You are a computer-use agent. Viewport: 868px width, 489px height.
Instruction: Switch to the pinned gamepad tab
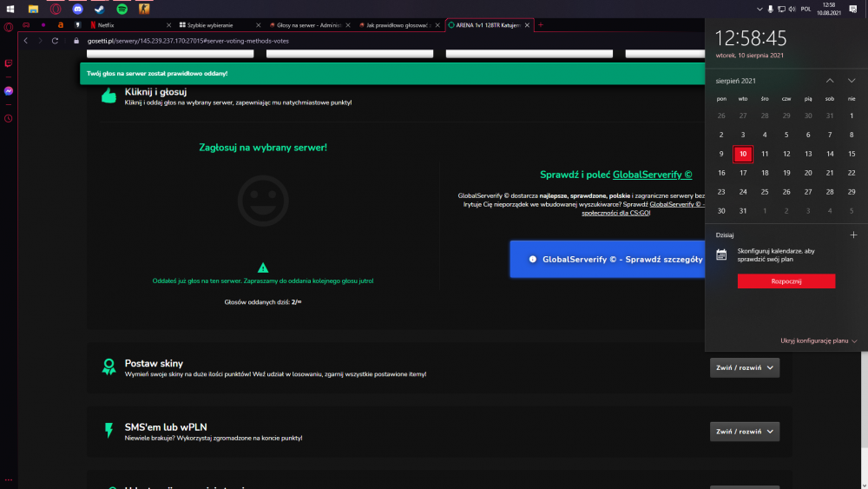(26, 25)
